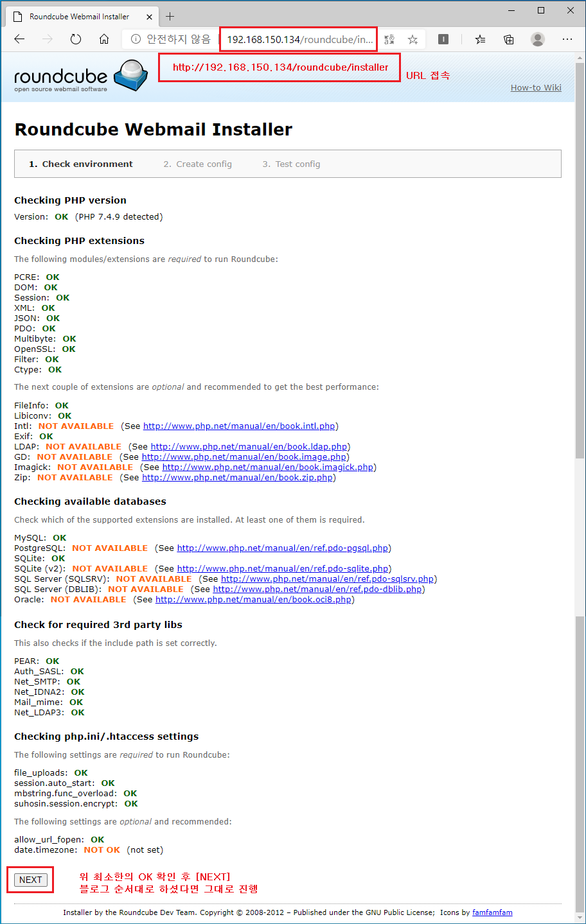The width and height of the screenshot is (586, 924).
Task: Open the How-to Wiki link
Action: 536,87
